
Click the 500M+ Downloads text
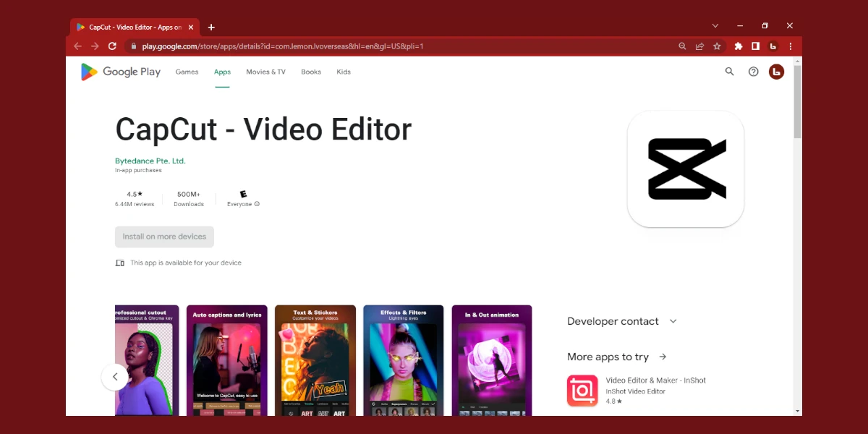pos(189,199)
